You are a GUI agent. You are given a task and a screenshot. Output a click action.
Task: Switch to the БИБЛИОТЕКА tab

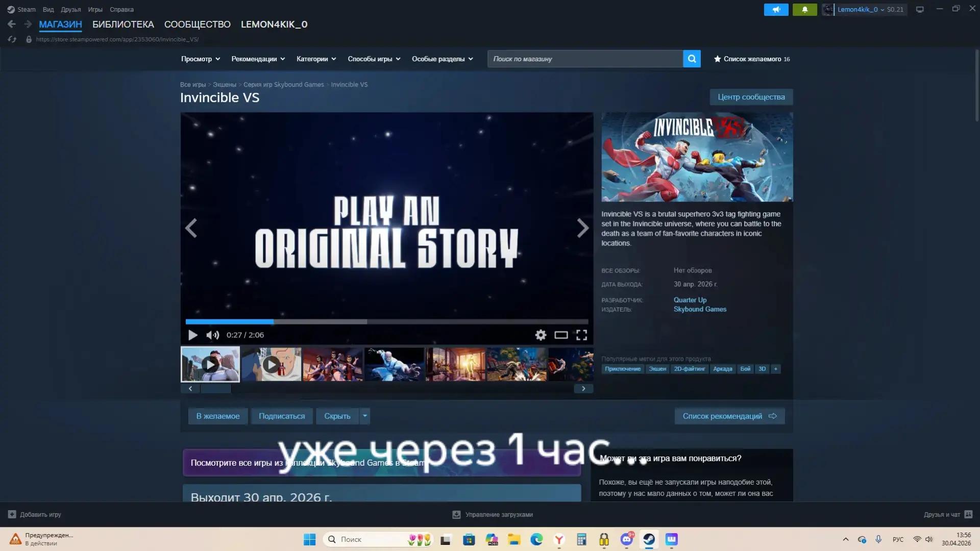pos(123,24)
